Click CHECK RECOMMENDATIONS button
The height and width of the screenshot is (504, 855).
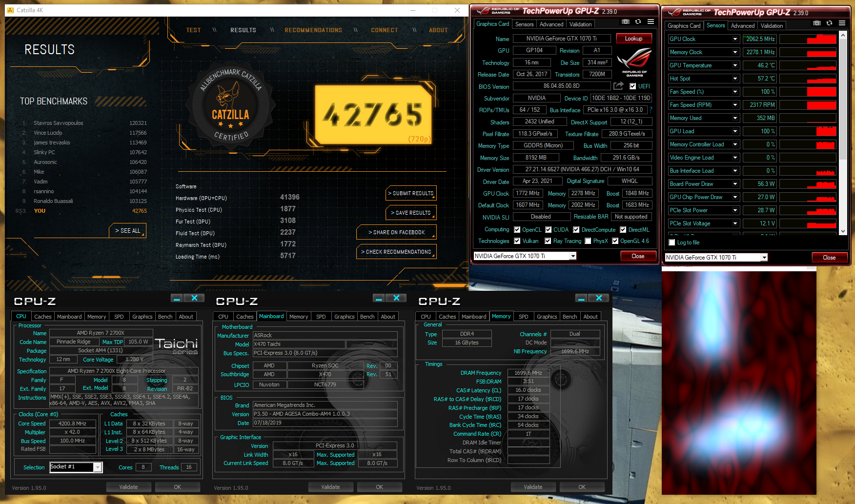(396, 252)
